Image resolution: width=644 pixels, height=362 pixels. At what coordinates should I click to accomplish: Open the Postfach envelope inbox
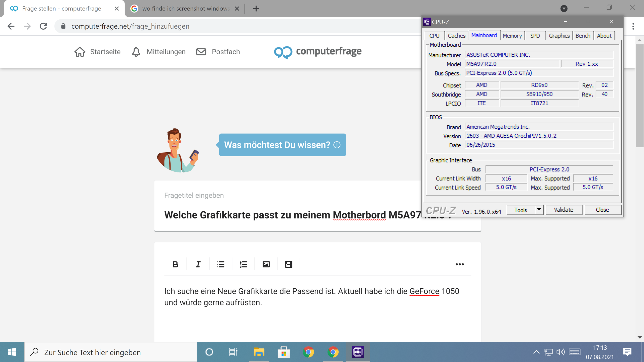pos(201,52)
